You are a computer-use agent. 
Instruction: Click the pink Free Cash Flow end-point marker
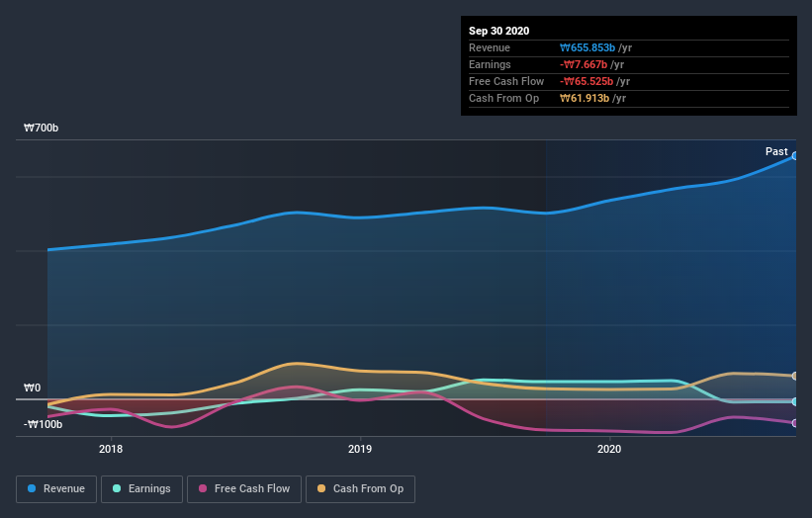pyautogui.click(x=795, y=423)
